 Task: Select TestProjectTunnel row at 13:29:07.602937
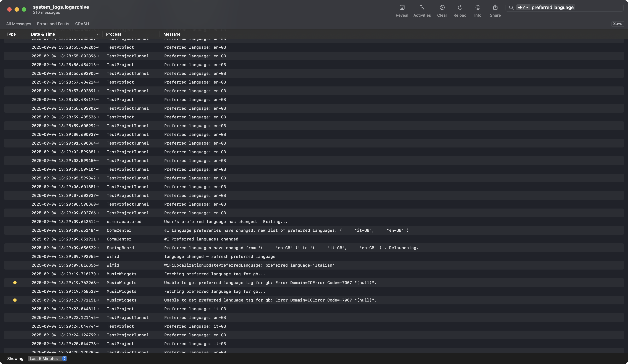314,195
